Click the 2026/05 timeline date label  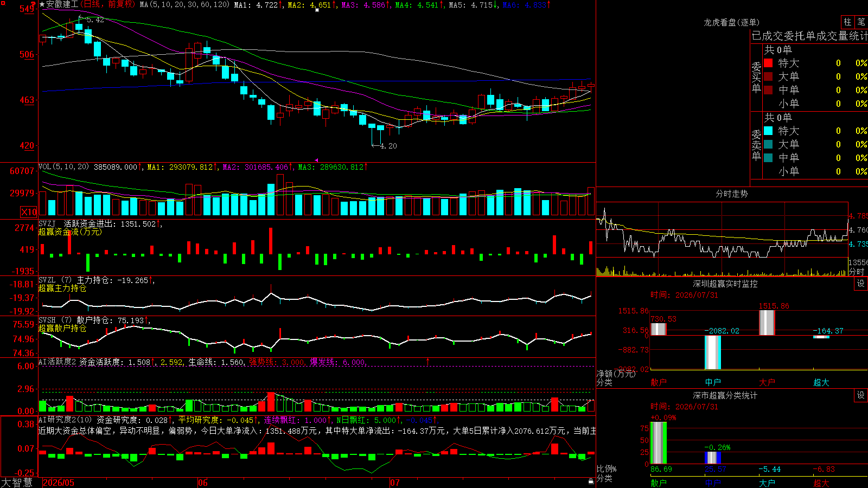(59, 483)
